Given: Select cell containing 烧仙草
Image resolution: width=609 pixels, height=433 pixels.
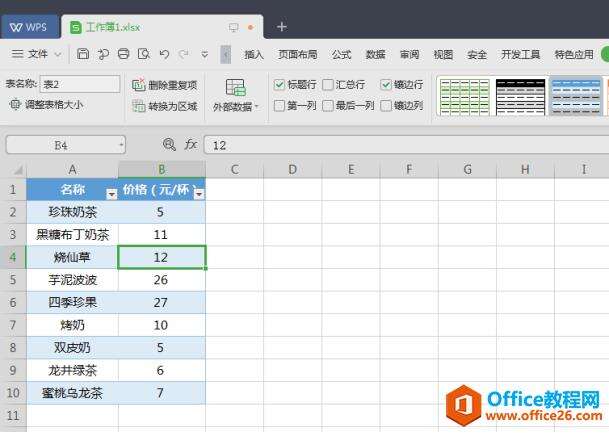Looking at the screenshot, I should 72,257.
